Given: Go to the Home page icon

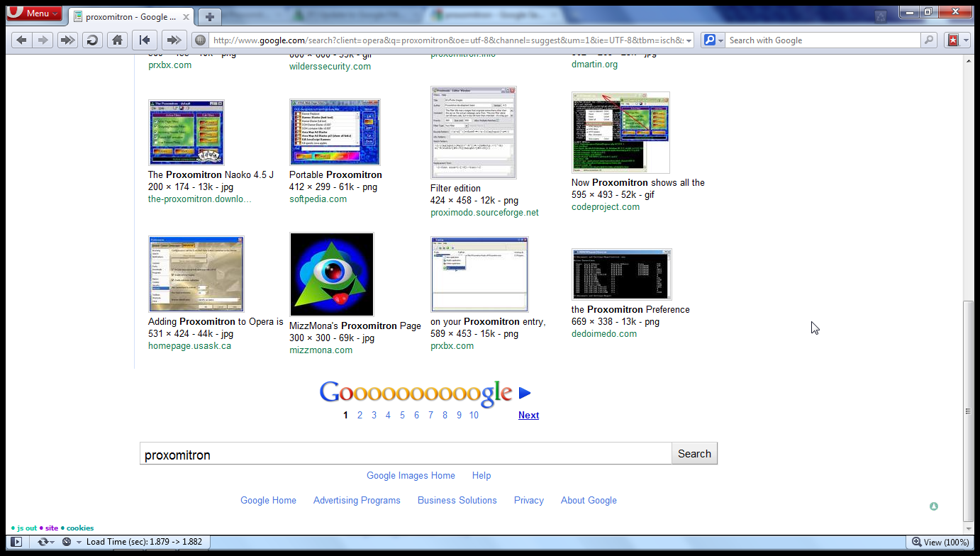Looking at the screenshot, I should pyautogui.click(x=117, y=40).
